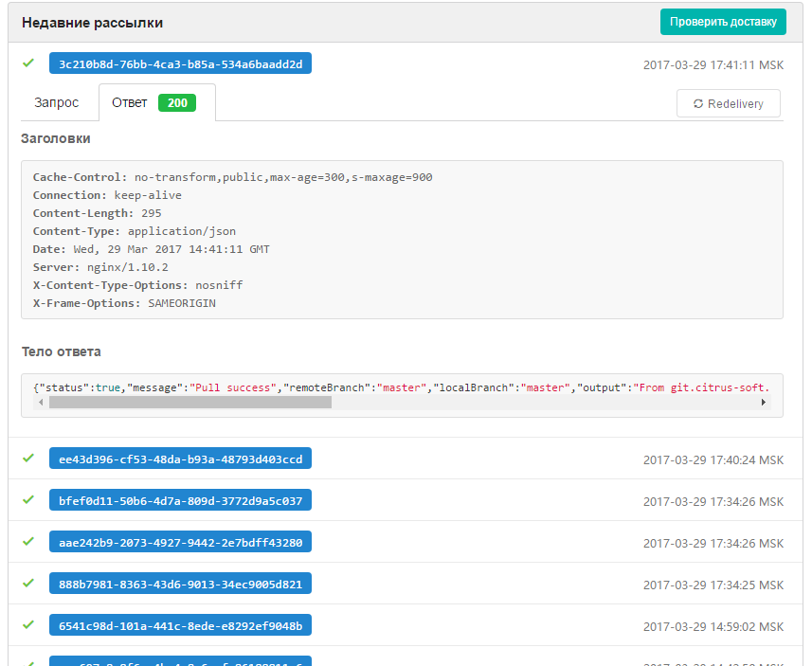This screenshot has width=812, height=666.
Task: Click the success checkmark beside 6541c98d delivery
Action: (28, 625)
